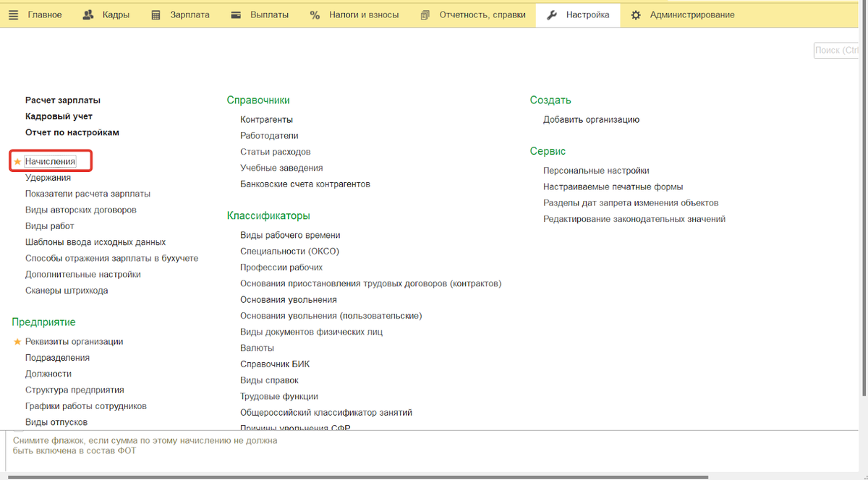The height and width of the screenshot is (480, 868).
Task: Open Кадровый учет settings
Action: (x=59, y=116)
